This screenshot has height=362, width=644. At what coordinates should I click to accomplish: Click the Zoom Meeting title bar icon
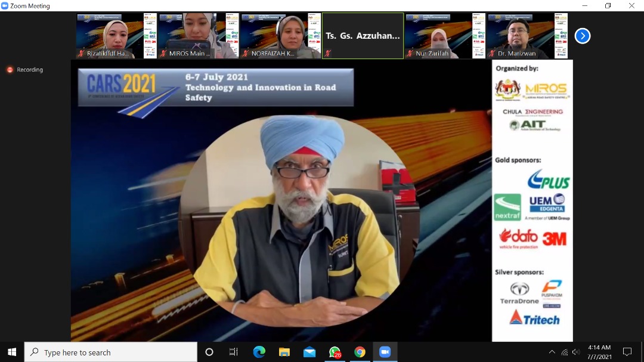[x=5, y=6]
